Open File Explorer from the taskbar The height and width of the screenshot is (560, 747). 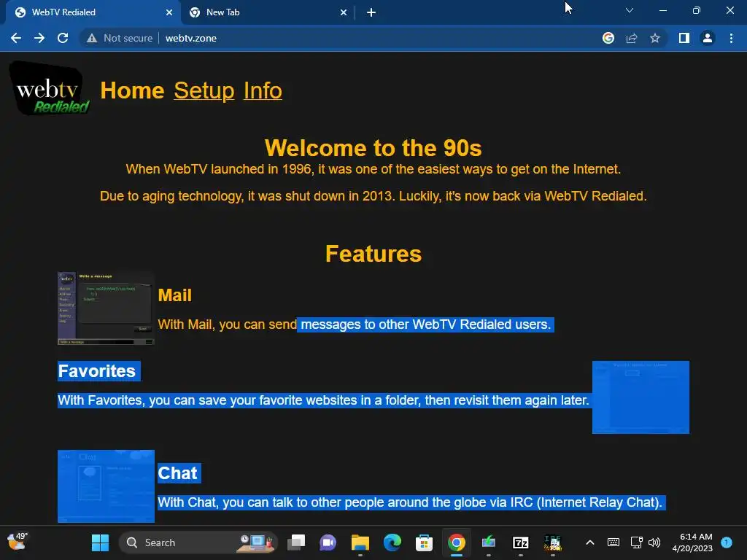[360, 542]
